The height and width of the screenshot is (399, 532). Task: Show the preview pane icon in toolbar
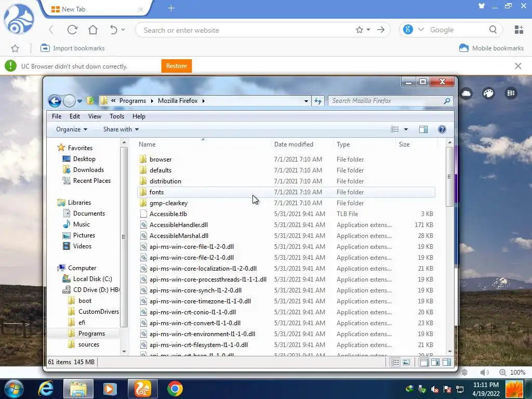click(423, 129)
